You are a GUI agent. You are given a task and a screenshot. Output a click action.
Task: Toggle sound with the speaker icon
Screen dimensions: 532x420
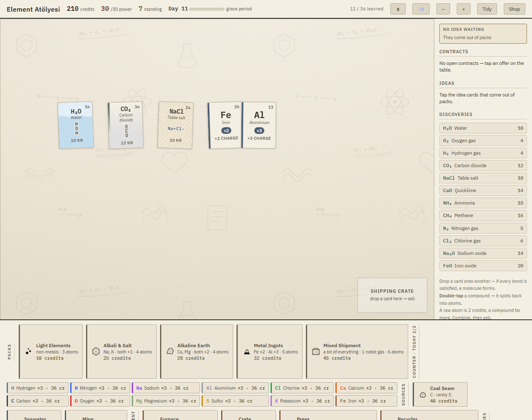[x=421, y=9]
